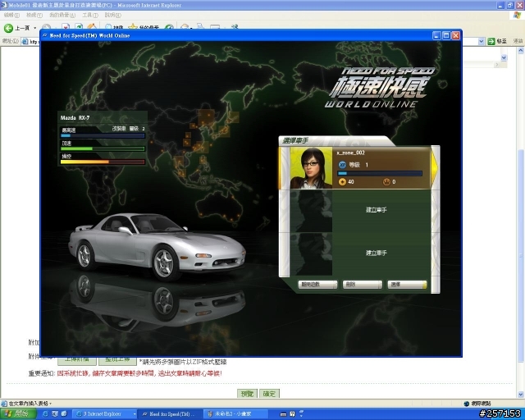The width and height of the screenshot is (525, 420).
Task: Click the red important notice text
Action: 139,373
